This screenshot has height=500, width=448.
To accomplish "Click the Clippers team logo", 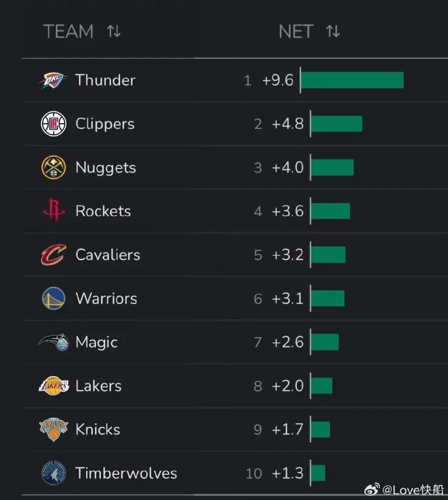I will pos(54,124).
